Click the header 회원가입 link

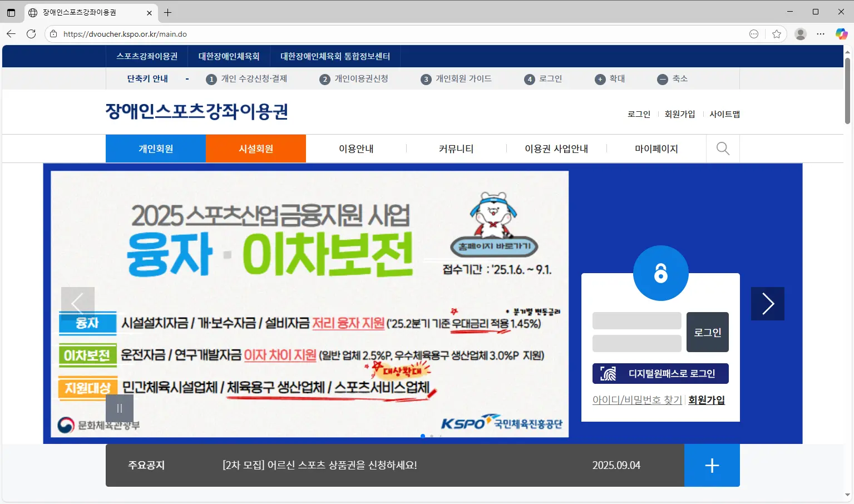pos(680,114)
